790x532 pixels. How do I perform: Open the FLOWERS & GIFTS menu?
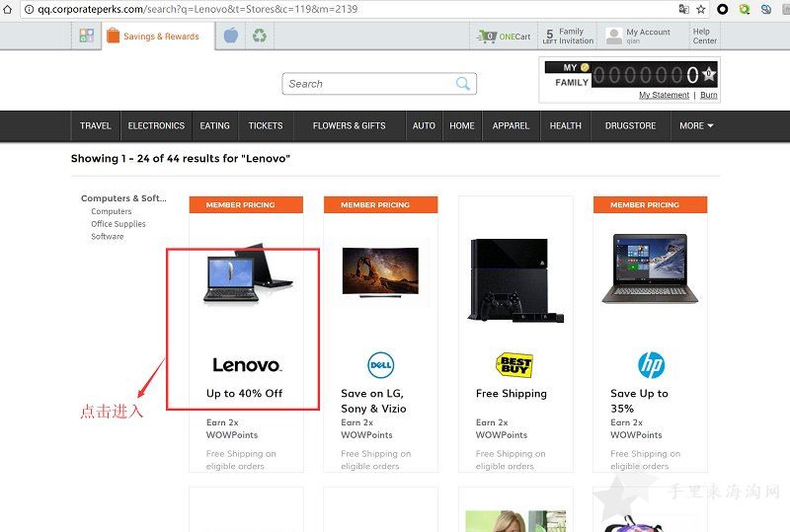point(350,126)
